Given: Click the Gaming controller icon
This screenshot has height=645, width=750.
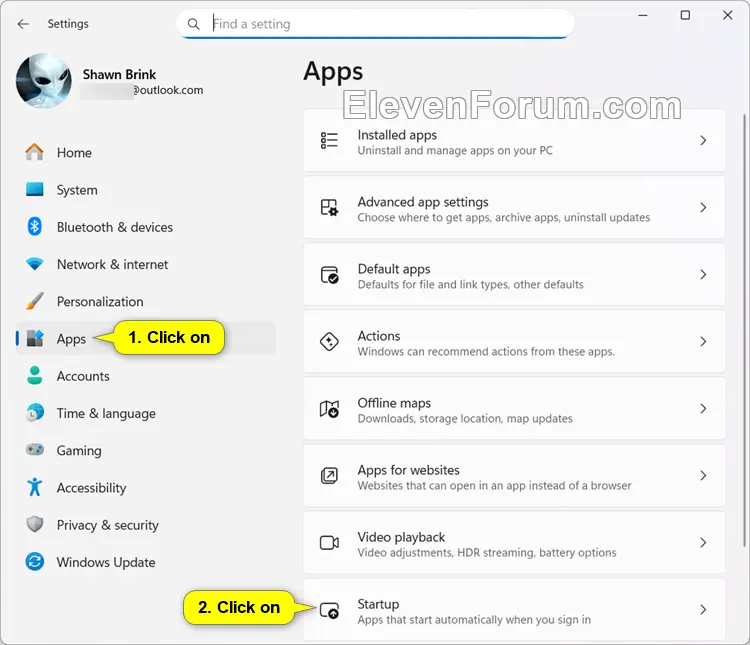Looking at the screenshot, I should click(34, 450).
